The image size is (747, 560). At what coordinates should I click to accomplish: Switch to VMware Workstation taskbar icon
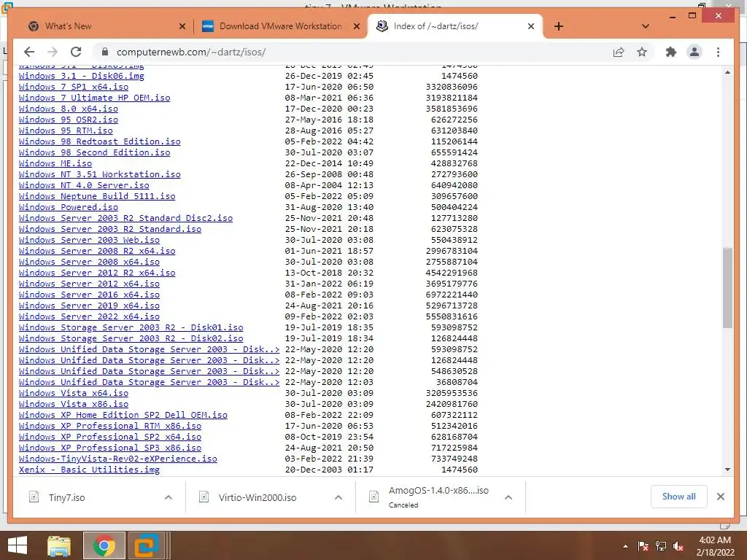[146, 545]
